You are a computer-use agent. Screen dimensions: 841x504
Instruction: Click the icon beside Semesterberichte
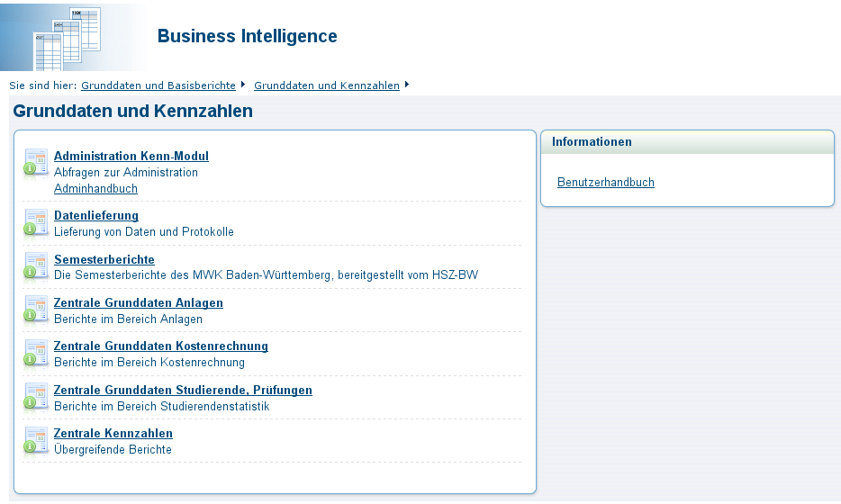[36, 265]
